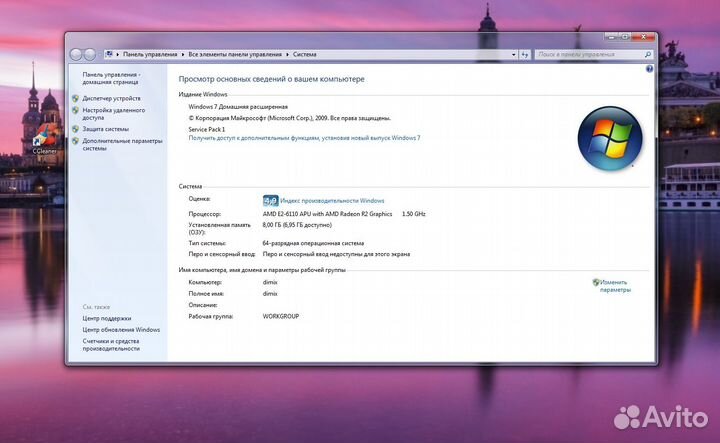Select the 1.50 GHz processor speed text
Viewport: 720px width, 443px height.
[413, 214]
